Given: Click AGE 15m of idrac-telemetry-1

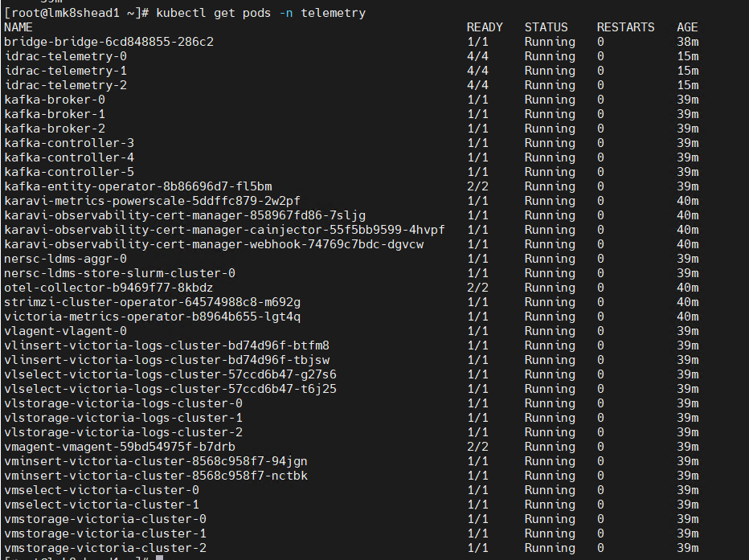Looking at the screenshot, I should [687, 71].
